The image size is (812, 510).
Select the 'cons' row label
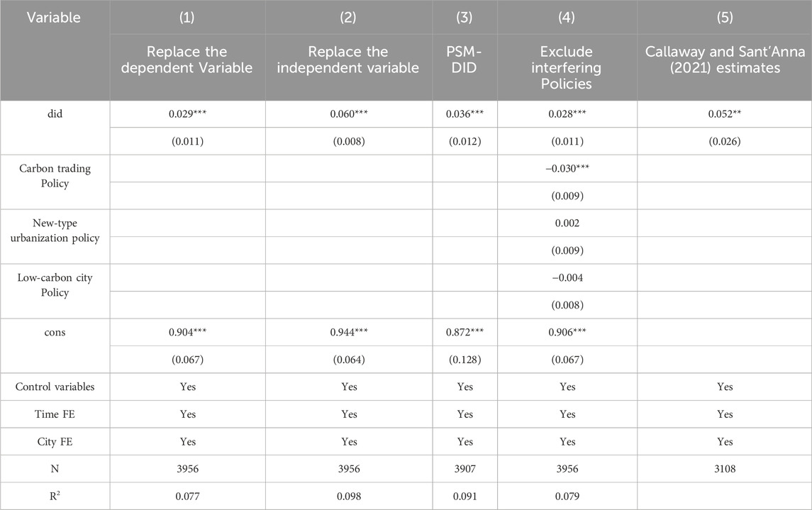tap(55, 332)
